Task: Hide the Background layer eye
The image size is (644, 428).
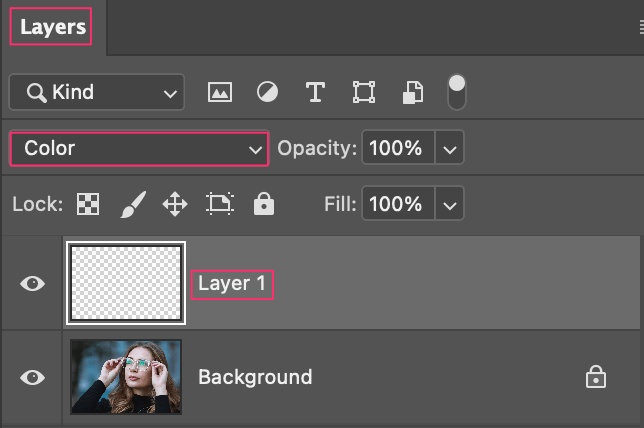Action: point(32,377)
